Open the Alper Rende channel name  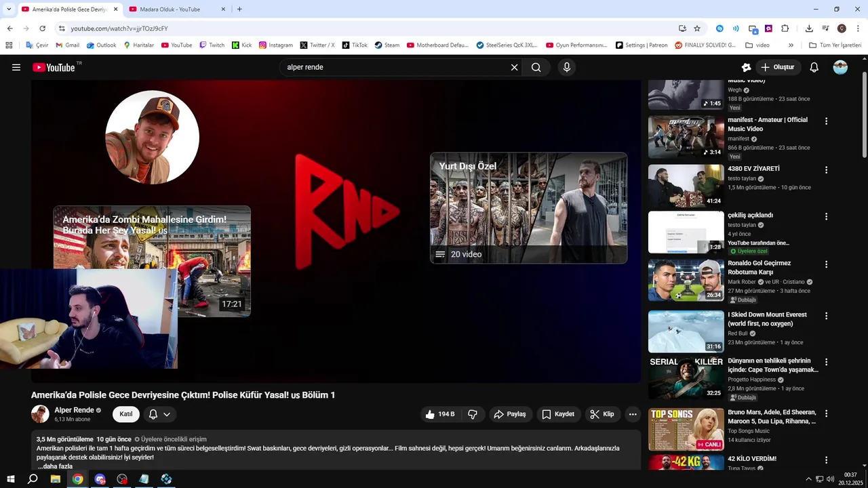(x=74, y=410)
